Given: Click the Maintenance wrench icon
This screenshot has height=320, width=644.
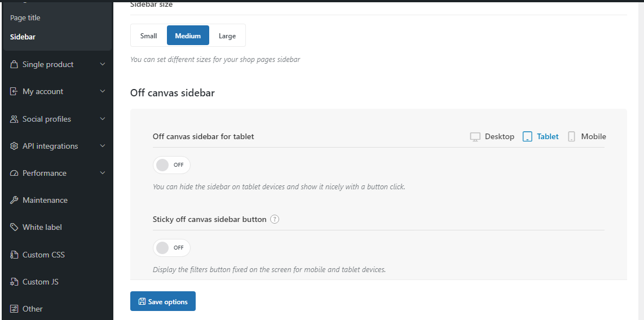Looking at the screenshot, I should pyautogui.click(x=14, y=200).
